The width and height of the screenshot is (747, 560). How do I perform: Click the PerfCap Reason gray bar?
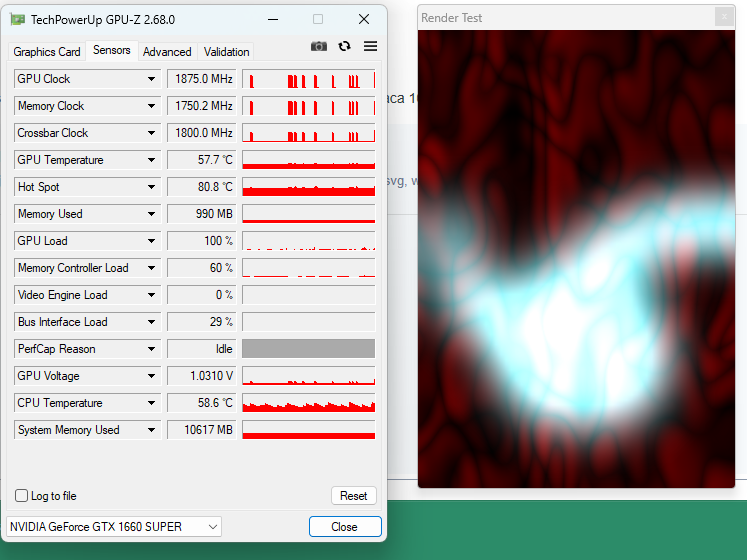[x=308, y=349]
